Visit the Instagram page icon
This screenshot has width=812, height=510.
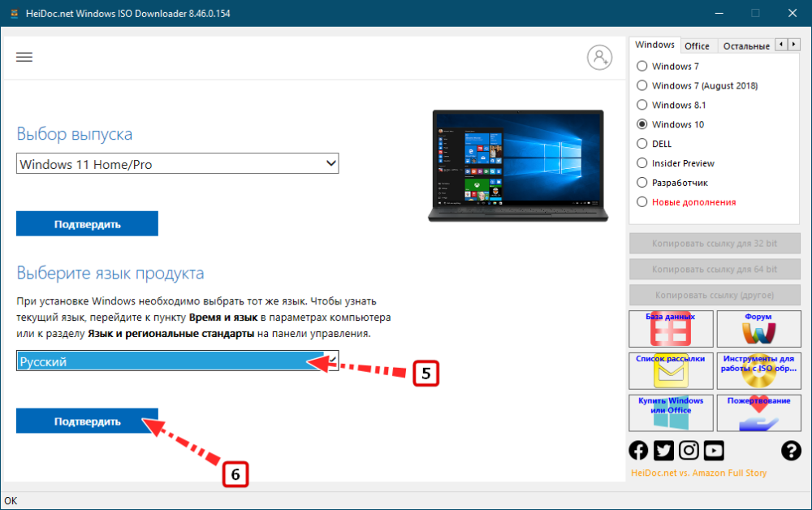pos(689,451)
